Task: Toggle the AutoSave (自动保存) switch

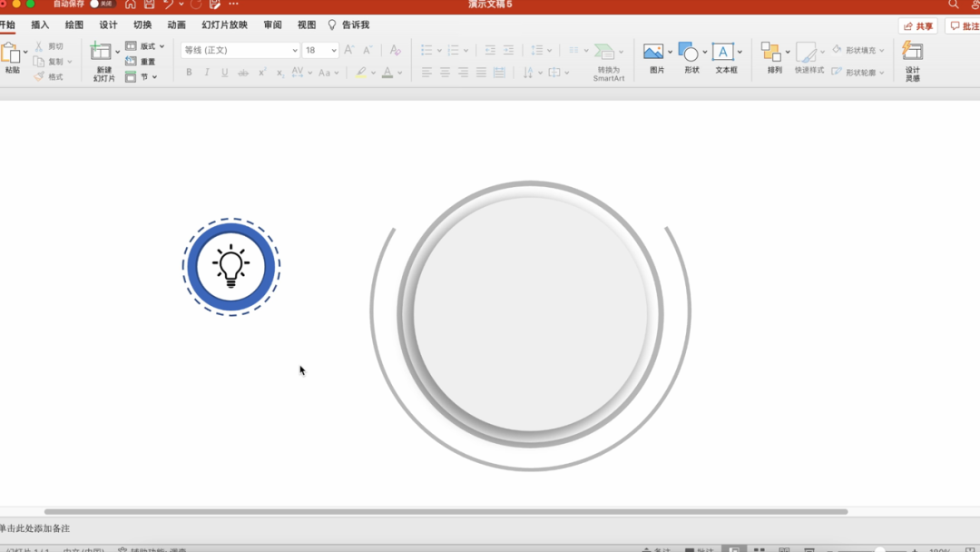Action: [103, 4]
